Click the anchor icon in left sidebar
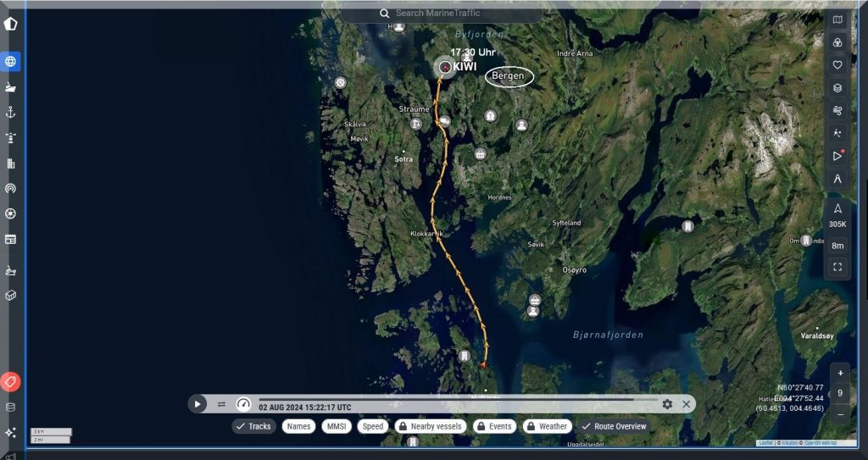This screenshot has width=868, height=460. (x=11, y=113)
